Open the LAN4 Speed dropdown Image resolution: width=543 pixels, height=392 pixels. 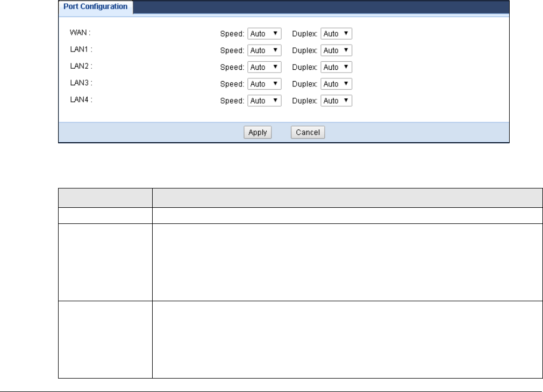click(x=264, y=100)
